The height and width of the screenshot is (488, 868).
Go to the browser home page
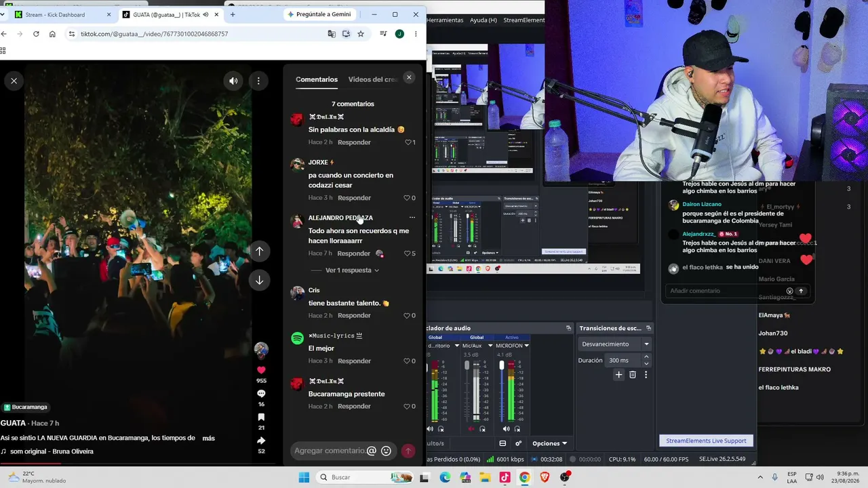click(x=52, y=34)
